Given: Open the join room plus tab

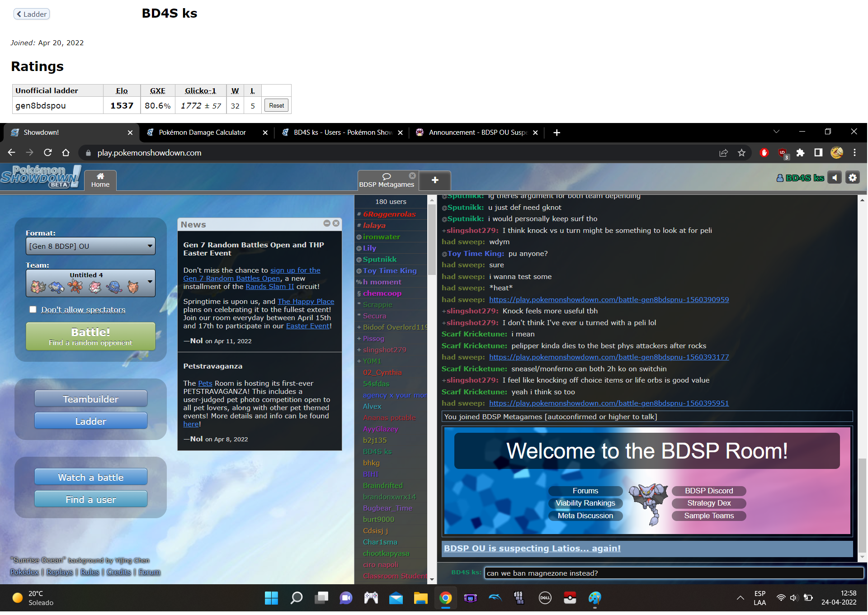Looking at the screenshot, I should pos(435,180).
